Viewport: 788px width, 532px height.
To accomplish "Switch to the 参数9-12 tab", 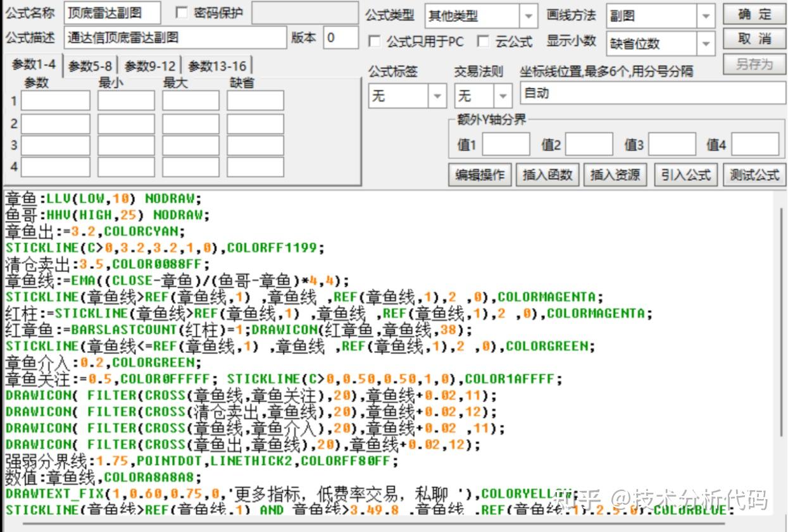I will tap(150, 66).
